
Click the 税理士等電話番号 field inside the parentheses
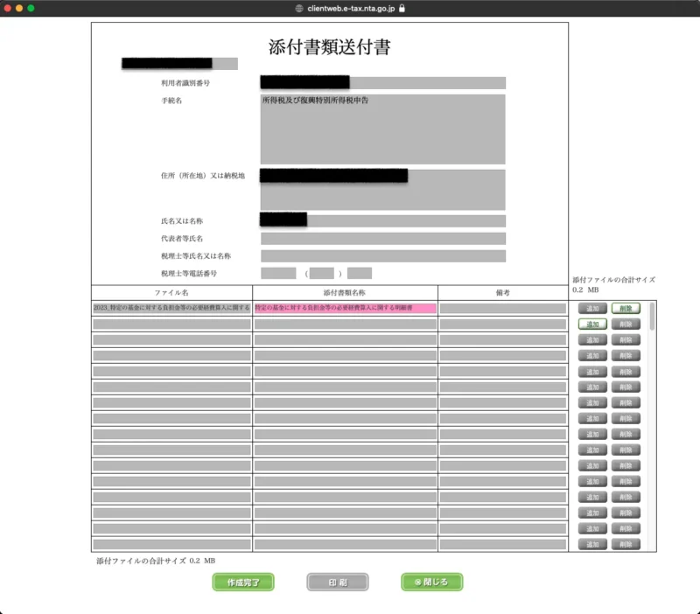coord(322,273)
